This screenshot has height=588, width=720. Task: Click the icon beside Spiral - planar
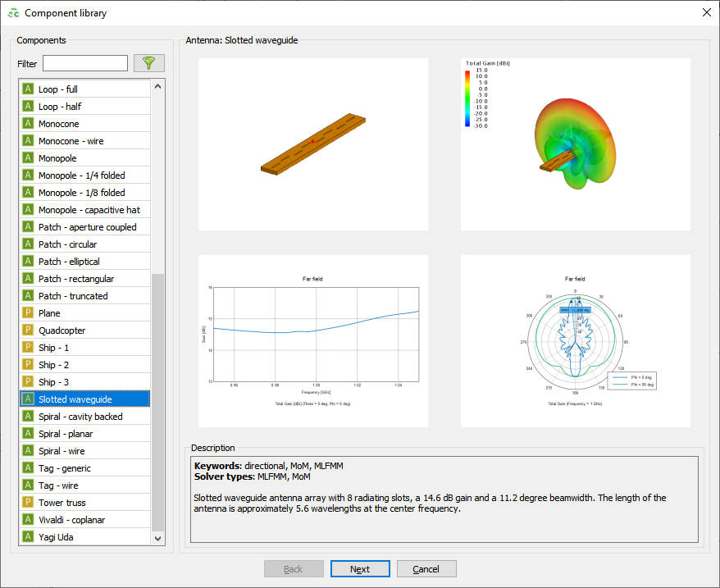click(29, 434)
